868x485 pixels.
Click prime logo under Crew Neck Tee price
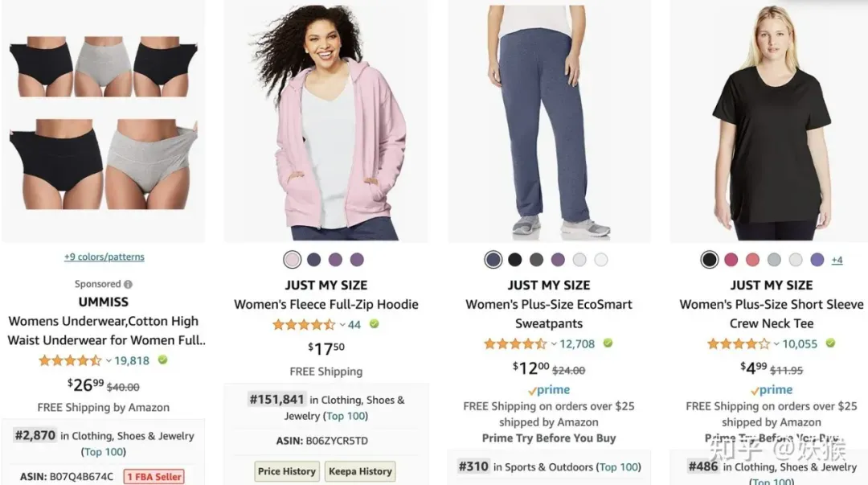click(x=771, y=390)
